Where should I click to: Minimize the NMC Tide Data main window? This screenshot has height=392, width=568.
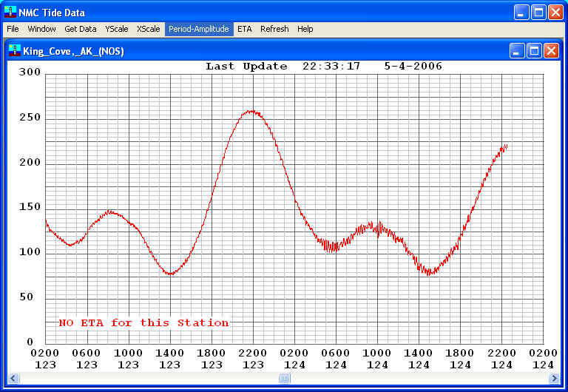point(521,13)
